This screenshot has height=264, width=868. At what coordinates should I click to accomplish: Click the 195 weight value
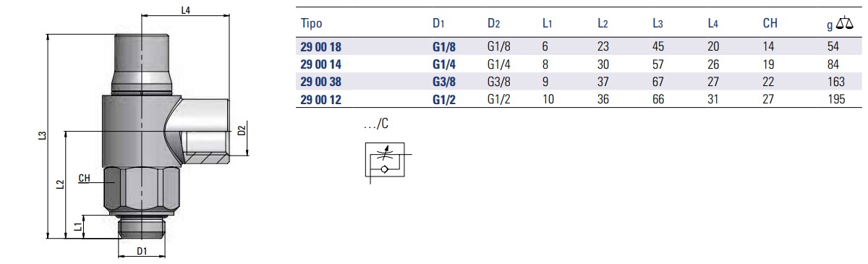coord(836,100)
